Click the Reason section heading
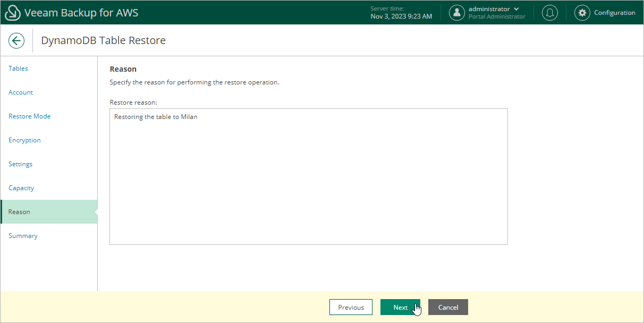The width and height of the screenshot is (644, 323). (x=123, y=69)
